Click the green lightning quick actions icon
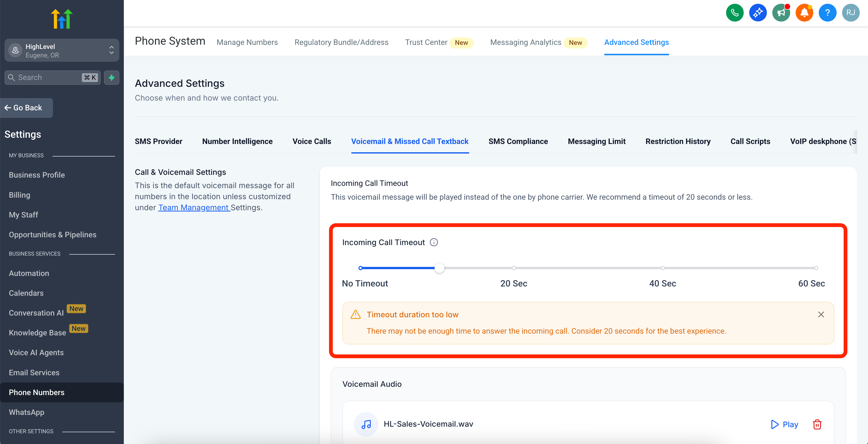This screenshot has width=868, height=444. 112,78
